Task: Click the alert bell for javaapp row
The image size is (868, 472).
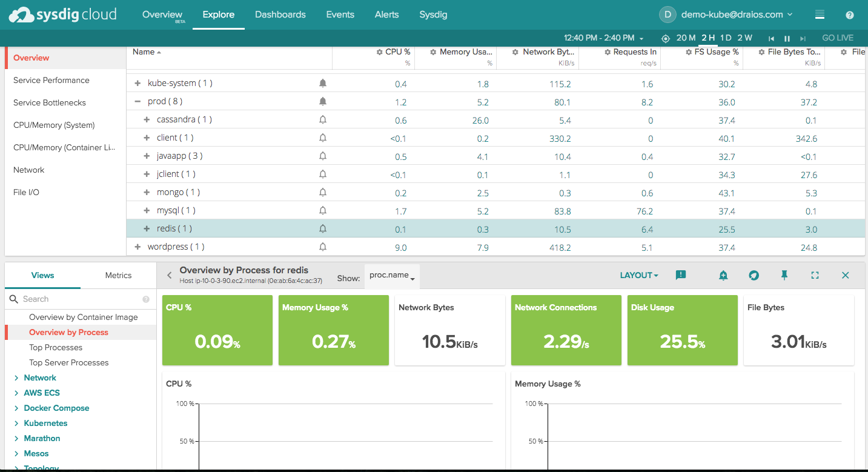Action: tap(323, 156)
